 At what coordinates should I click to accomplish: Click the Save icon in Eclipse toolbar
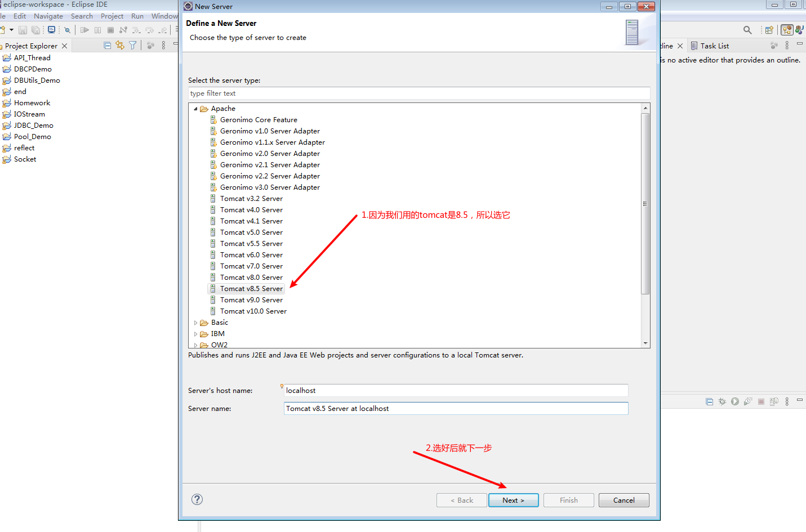pos(23,30)
